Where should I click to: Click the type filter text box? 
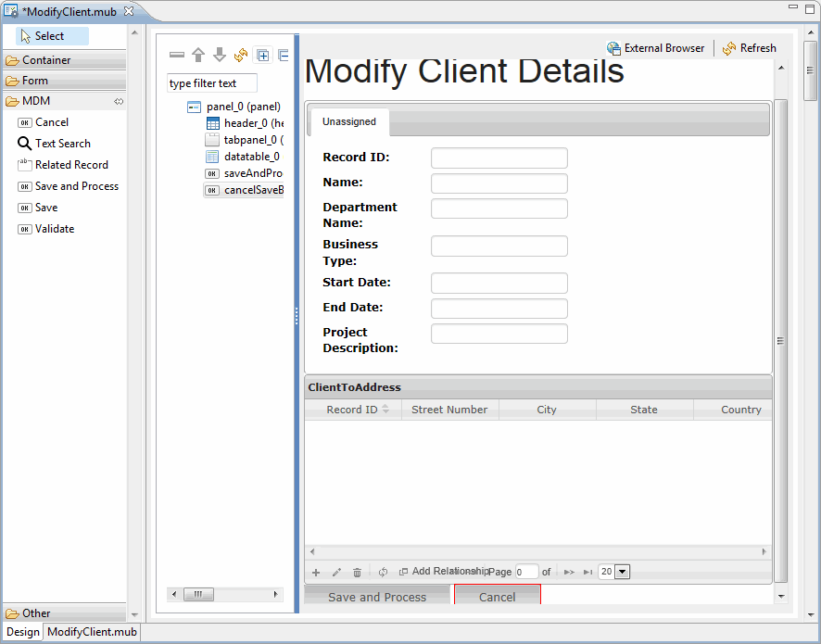point(212,83)
